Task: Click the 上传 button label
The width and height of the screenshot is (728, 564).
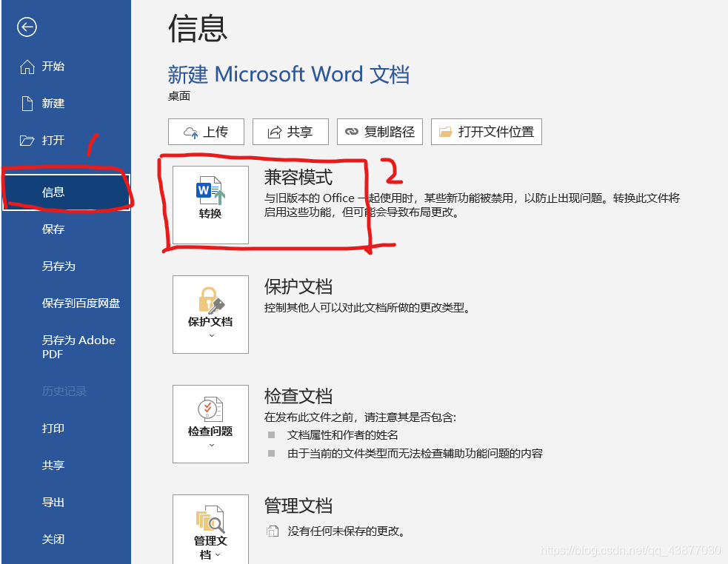Action: click(216, 132)
